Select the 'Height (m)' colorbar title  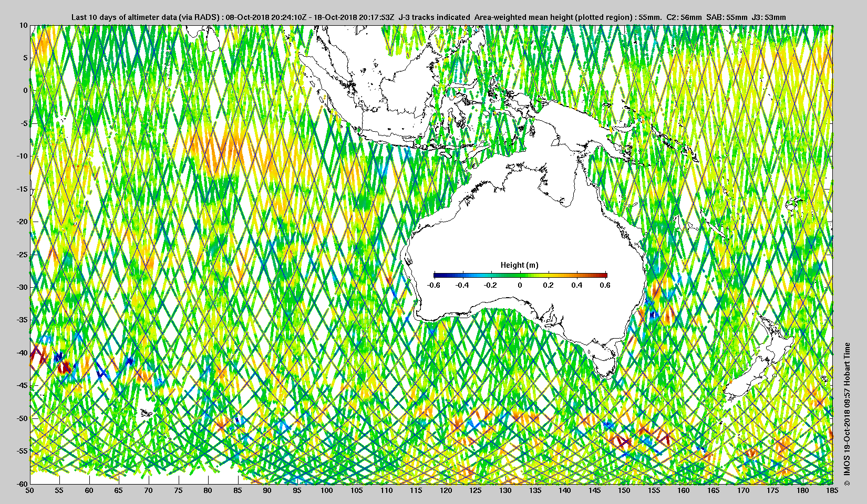pyautogui.click(x=520, y=265)
